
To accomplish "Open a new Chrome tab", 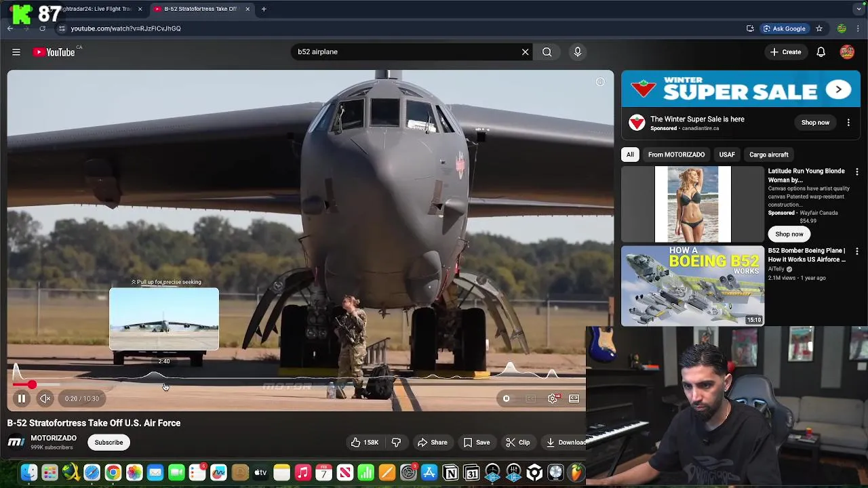I will [x=264, y=9].
